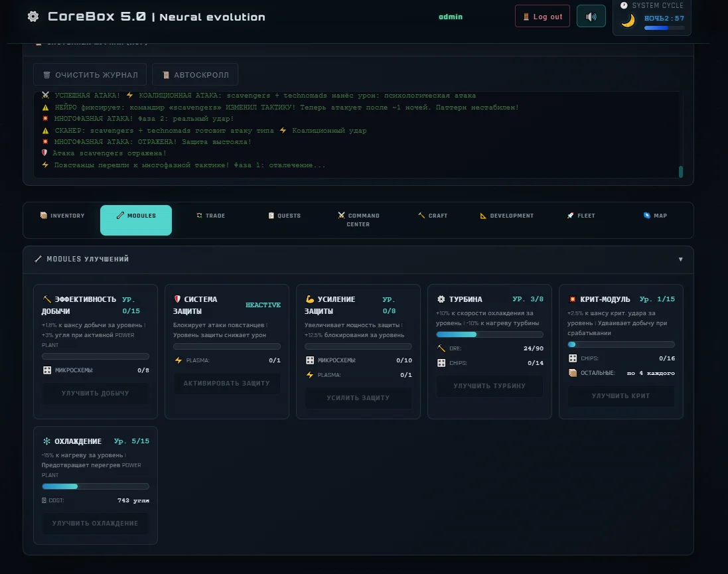Click the Ур. 3/8 level on Турбина
The width and height of the screenshot is (728, 574).
point(528,299)
